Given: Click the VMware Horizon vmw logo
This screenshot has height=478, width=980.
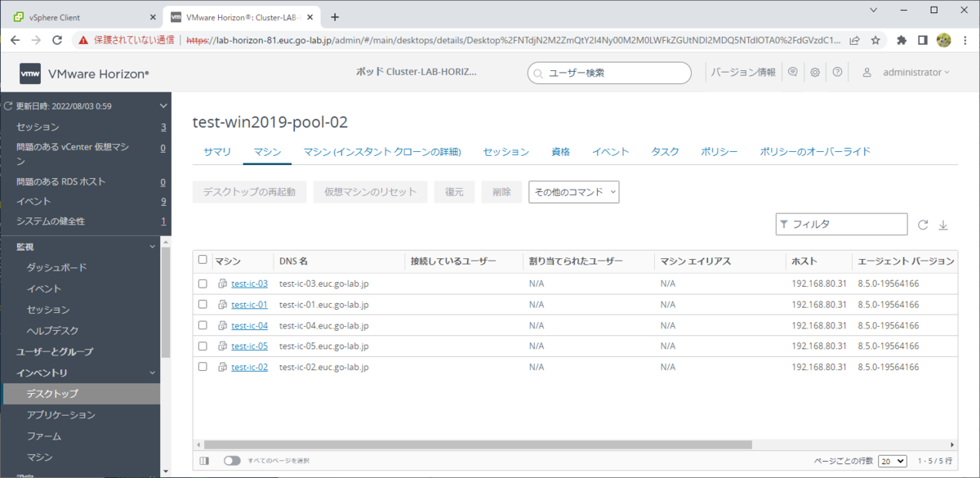Looking at the screenshot, I should coord(30,74).
